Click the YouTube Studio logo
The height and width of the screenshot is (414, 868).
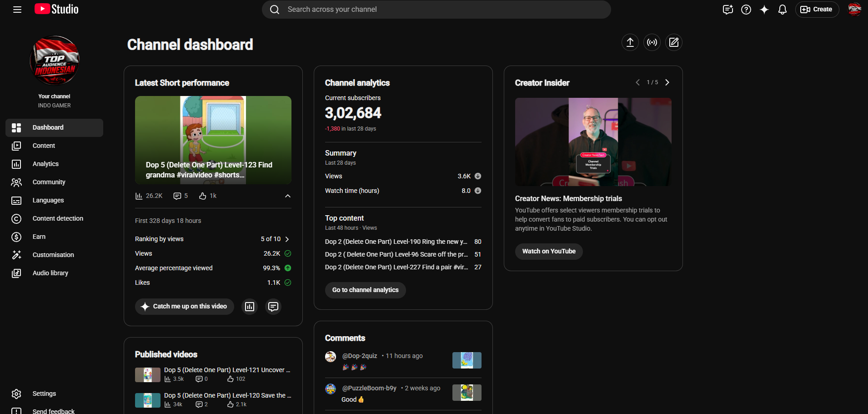point(56,9)
